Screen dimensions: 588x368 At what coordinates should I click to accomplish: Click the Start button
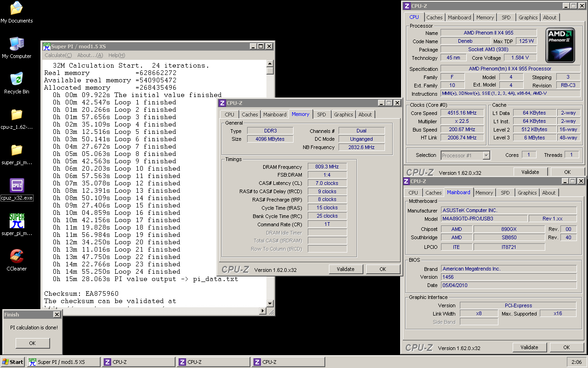13,362
